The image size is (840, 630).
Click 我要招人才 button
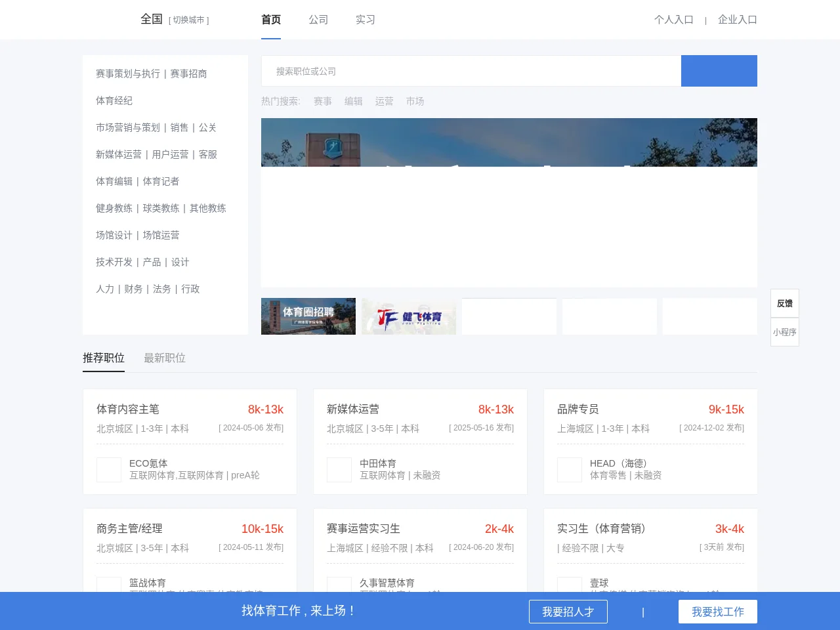pyautogui.click(x=568, y=612)
